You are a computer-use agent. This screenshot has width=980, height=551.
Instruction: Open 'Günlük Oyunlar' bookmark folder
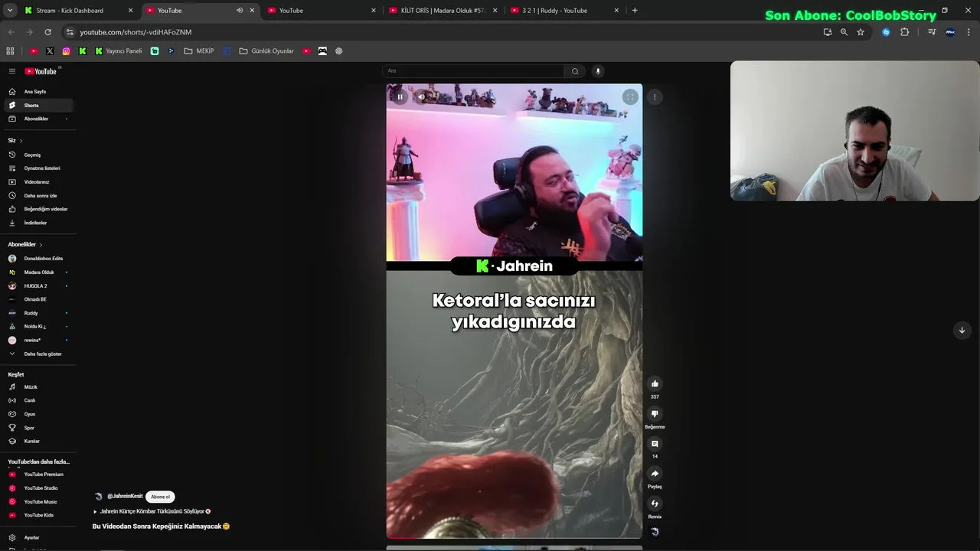pyautogui.click(x=266, y=51)
